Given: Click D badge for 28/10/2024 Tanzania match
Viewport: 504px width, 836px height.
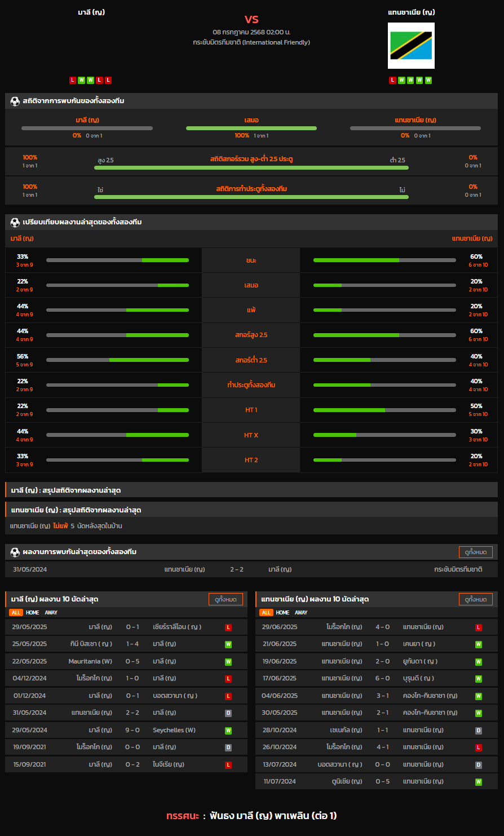Looking at the screenshot, I should [x=479, y=731].
